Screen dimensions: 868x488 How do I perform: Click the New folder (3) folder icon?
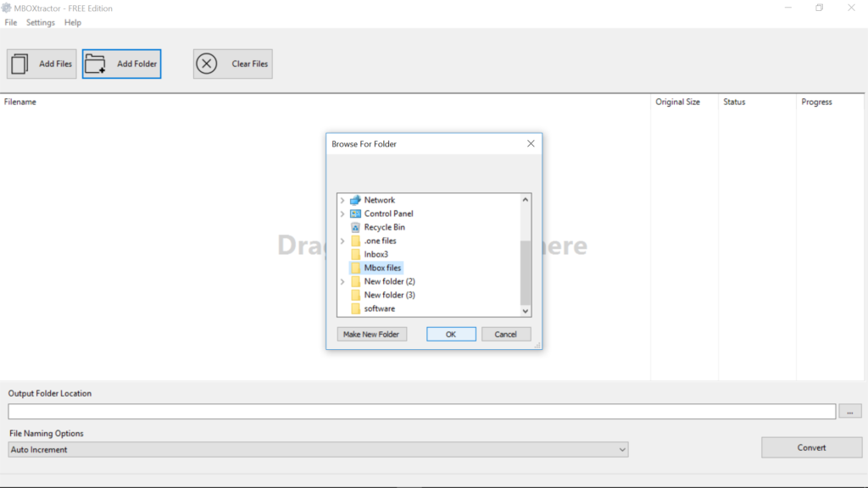(x=355, y=295)
